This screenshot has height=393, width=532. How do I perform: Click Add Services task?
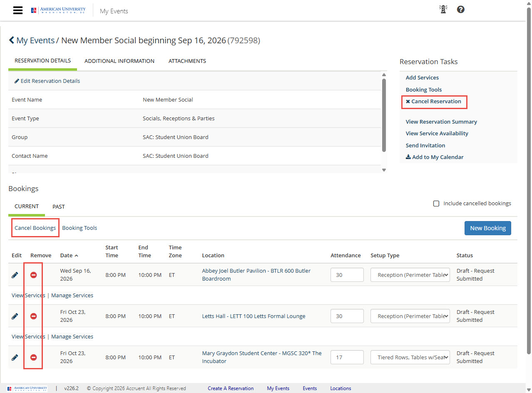(x=422, y=77)
